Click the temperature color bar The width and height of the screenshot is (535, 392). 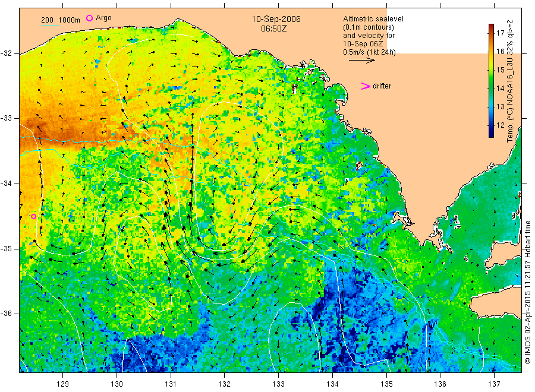pyautogui.click(x=491, y=81)
